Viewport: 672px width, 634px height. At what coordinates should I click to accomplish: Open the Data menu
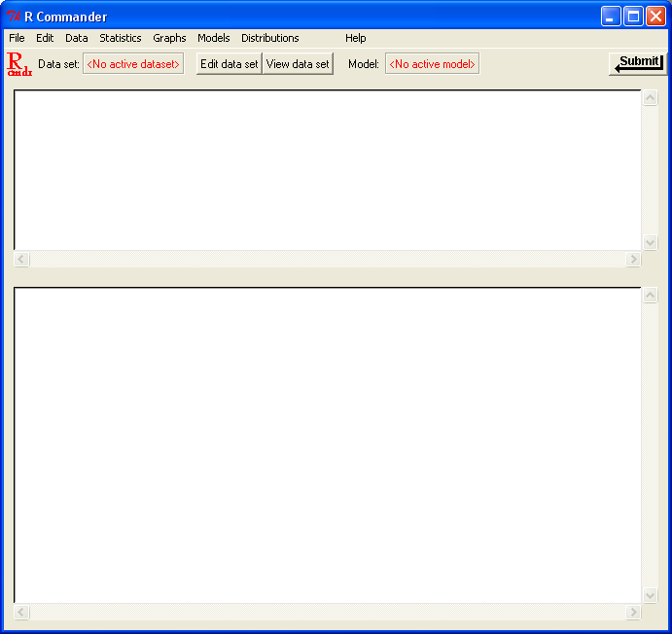pyautogui.click(x=76, y=38)
